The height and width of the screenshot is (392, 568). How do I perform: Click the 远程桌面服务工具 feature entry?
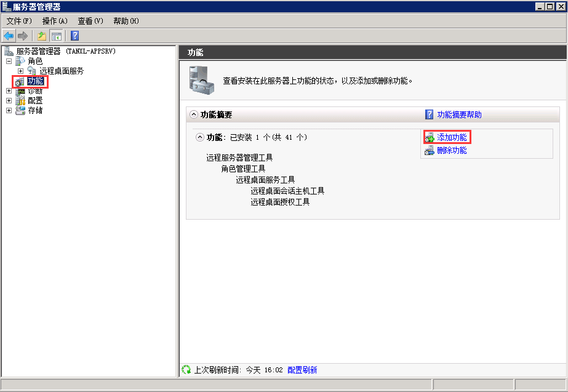pos(265,180)
